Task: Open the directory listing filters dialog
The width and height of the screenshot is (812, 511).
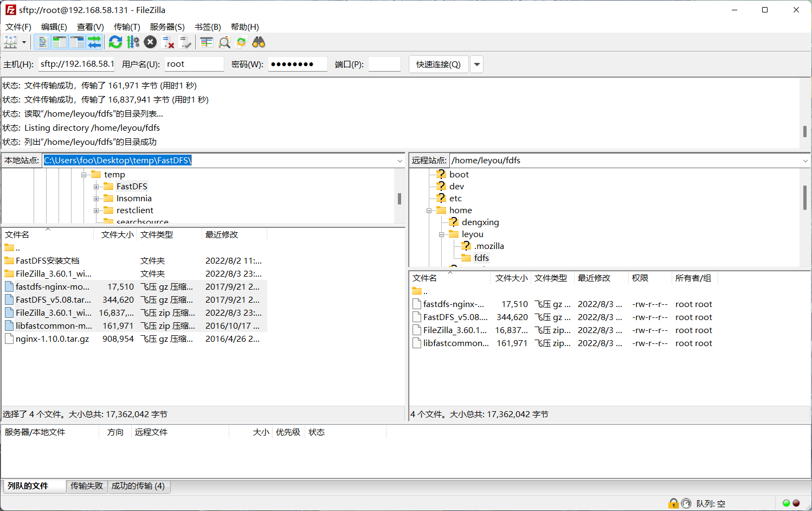Action: coord(207,42)
